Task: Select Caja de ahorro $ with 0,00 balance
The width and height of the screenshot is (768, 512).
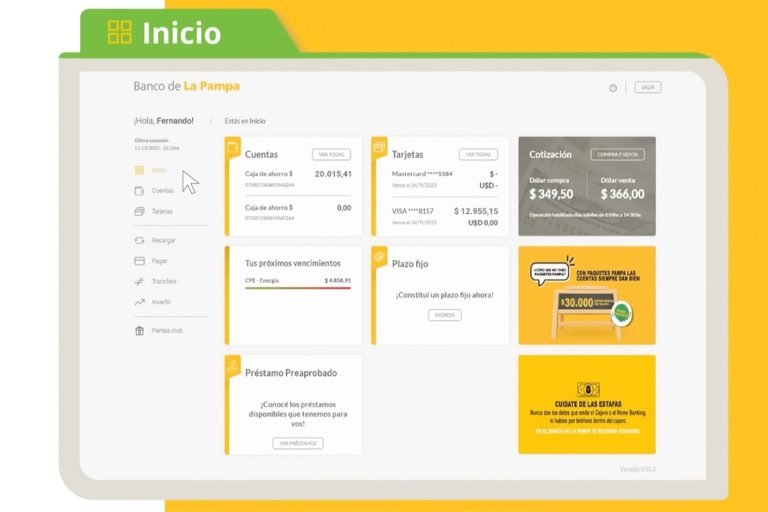Action: 298,212
